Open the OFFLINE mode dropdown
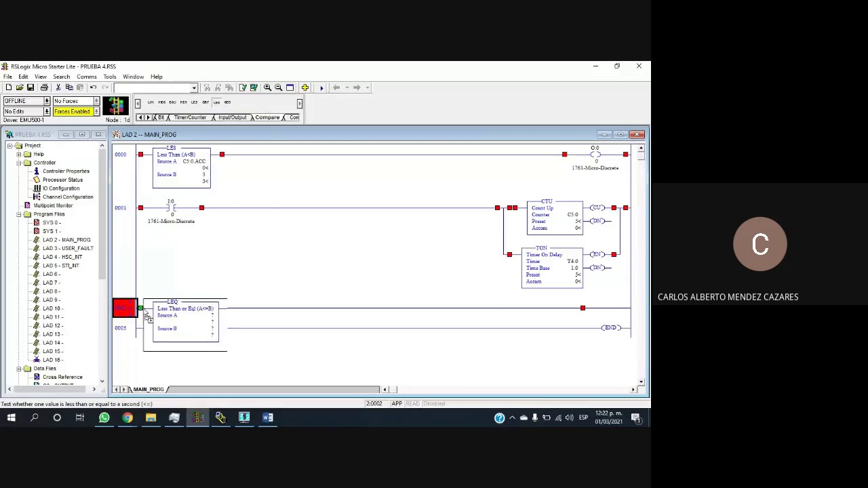Viewport: 868px width, 488px height. (47, 101)
